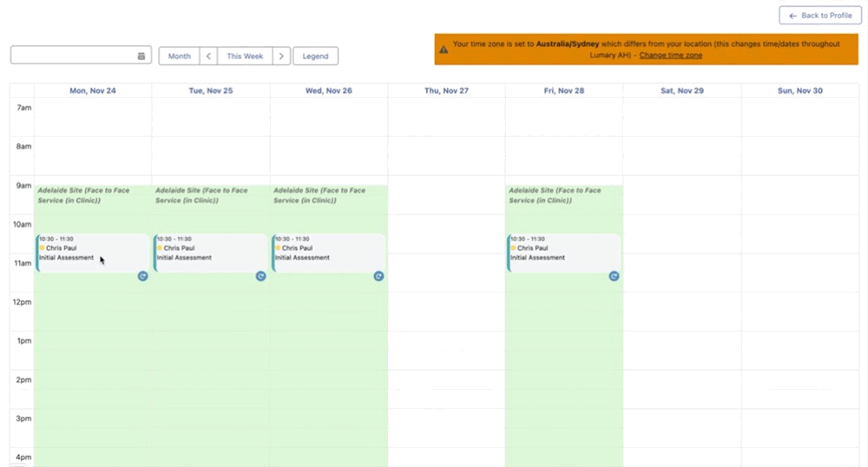Click recurring icon on Wednesday's appointment
868x467 pixels.
[378, 276]
